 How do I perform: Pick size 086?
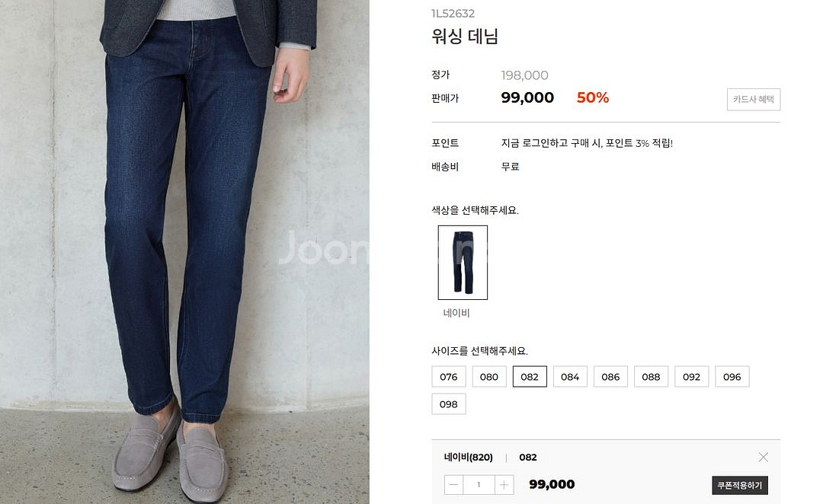(610, 377)
